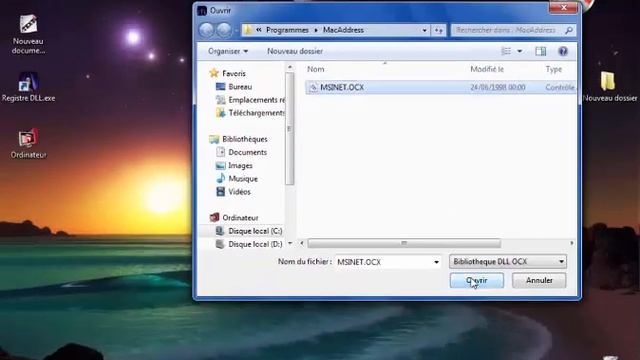Click the MSINET.OCX file icon
Viewport: 640px width, 360px height.
tap(313, 87)
